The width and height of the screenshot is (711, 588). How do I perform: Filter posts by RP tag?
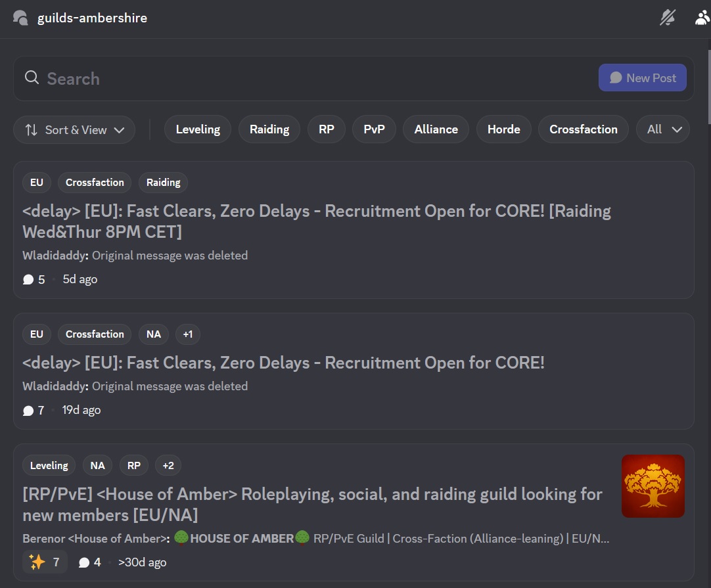[x=327, y=129]
